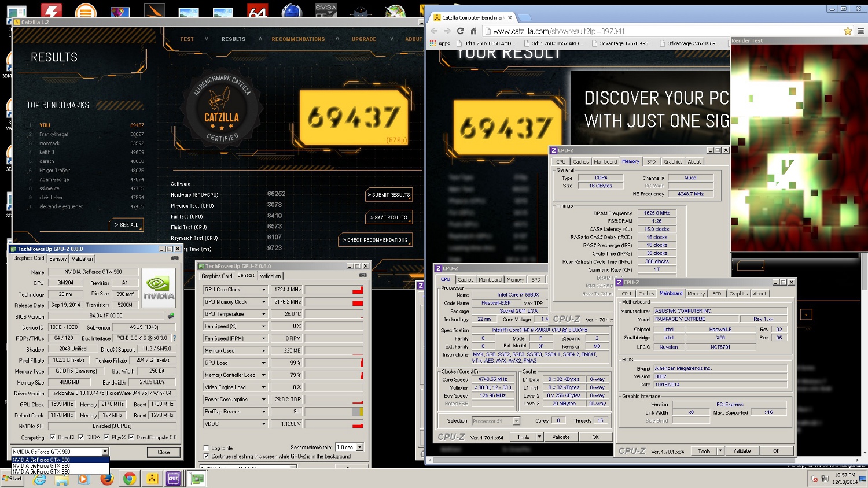Switch to Catzilla app in the taskbar
This screenshot has height=488, width=868.
152,479
